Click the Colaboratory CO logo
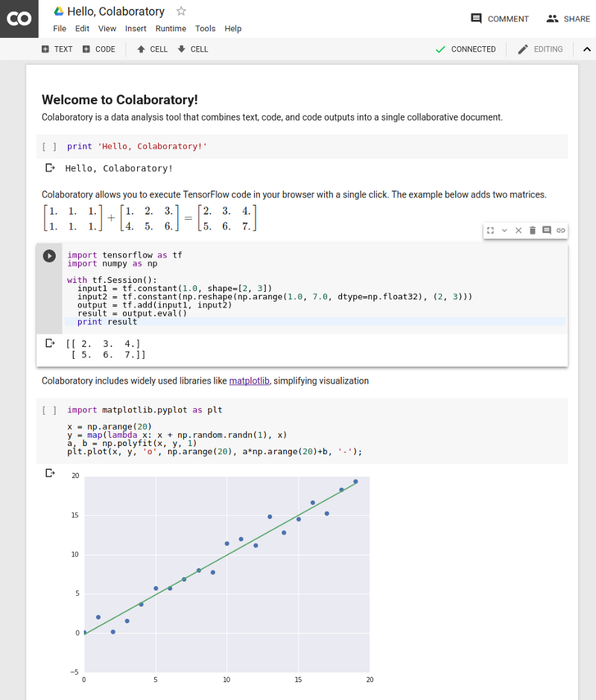 (19, 19)
